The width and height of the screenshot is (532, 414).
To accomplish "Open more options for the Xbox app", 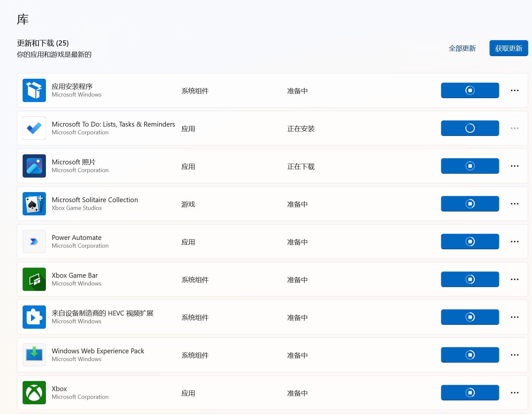I will (x=515, y=393).
